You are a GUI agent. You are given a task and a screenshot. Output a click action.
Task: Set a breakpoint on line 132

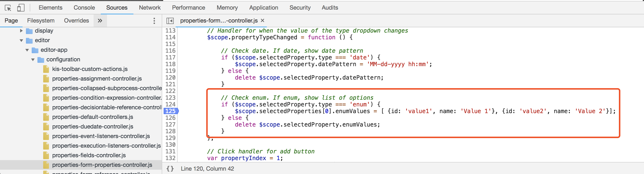[171, 158]
